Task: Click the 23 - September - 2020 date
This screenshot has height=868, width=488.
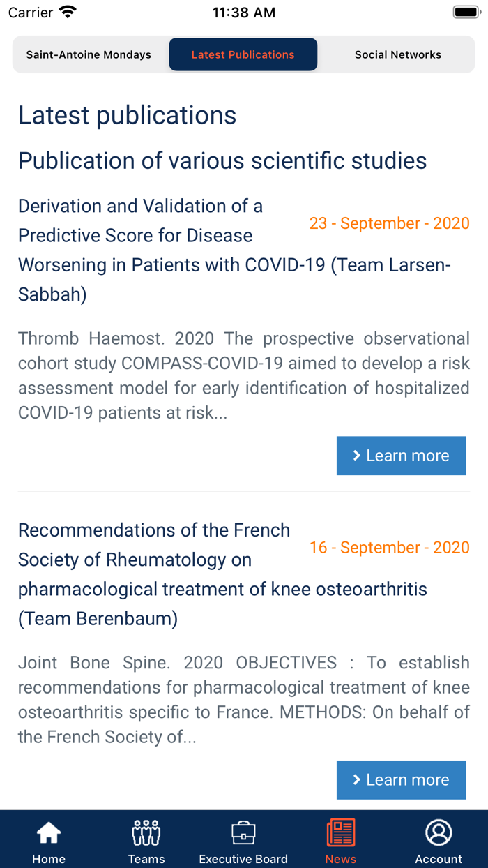Action: [x=390, y=223]
